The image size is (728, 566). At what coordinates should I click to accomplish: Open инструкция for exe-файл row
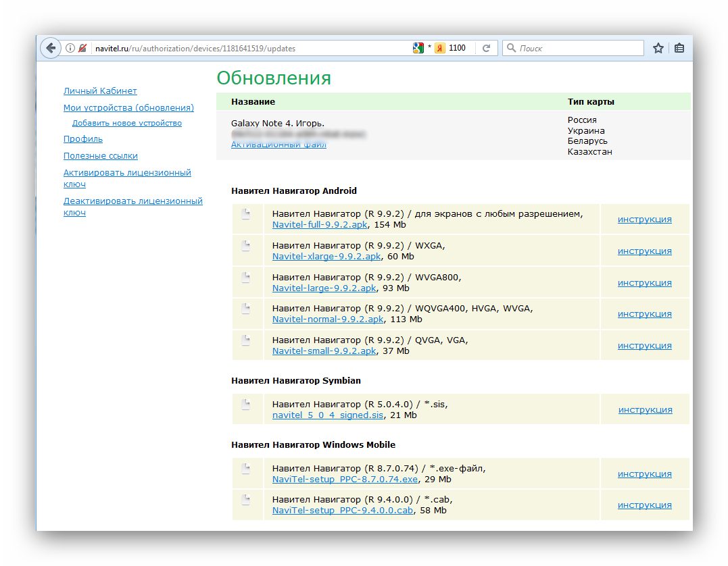pos(644,473)
